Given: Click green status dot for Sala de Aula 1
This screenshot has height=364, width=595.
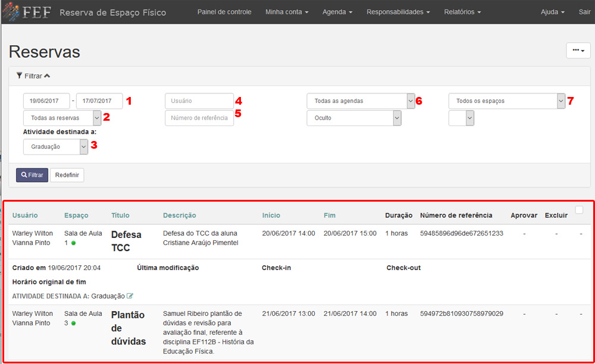Looking at the screenshot, I should pyautogui.click(x=74, y=243).
